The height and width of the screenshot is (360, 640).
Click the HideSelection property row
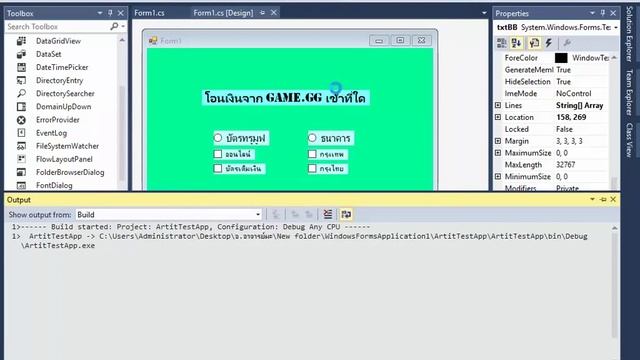point(552,82)
